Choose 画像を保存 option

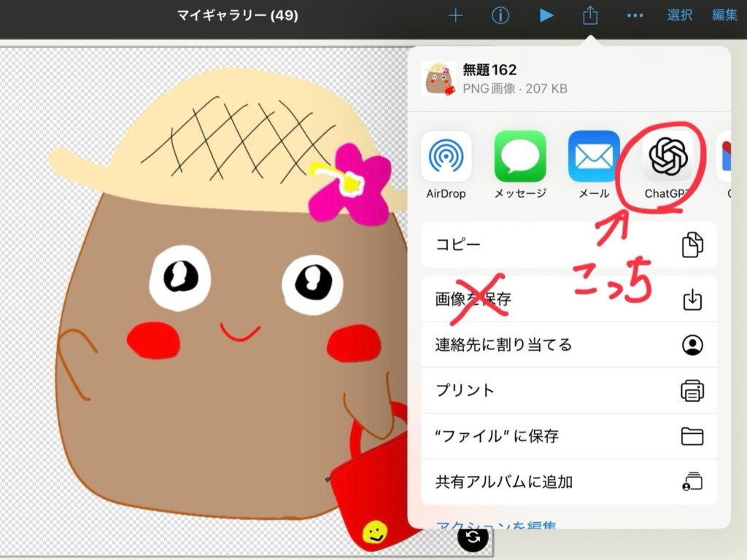569,299
